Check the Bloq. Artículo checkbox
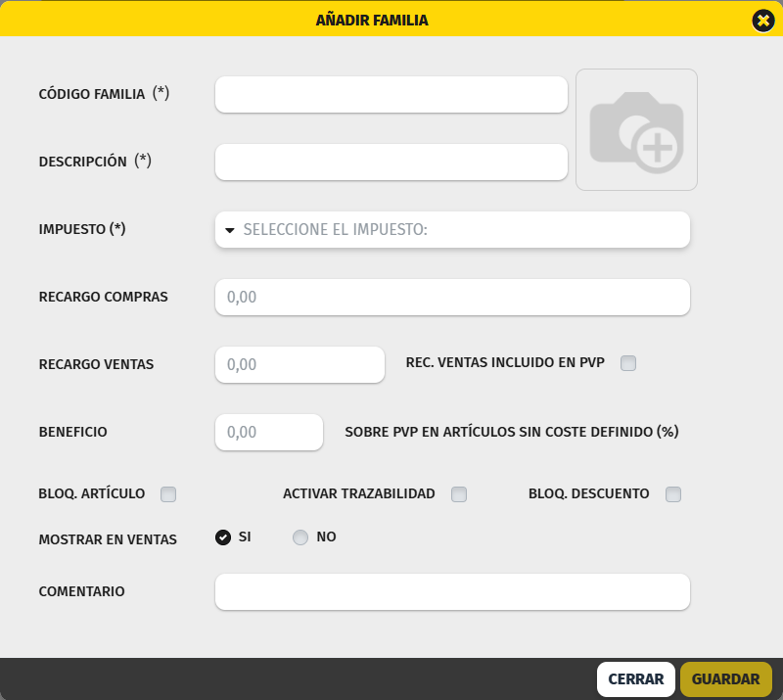This screenshot has height=700, width=783. pyautogui.click(x=168, y=494)
